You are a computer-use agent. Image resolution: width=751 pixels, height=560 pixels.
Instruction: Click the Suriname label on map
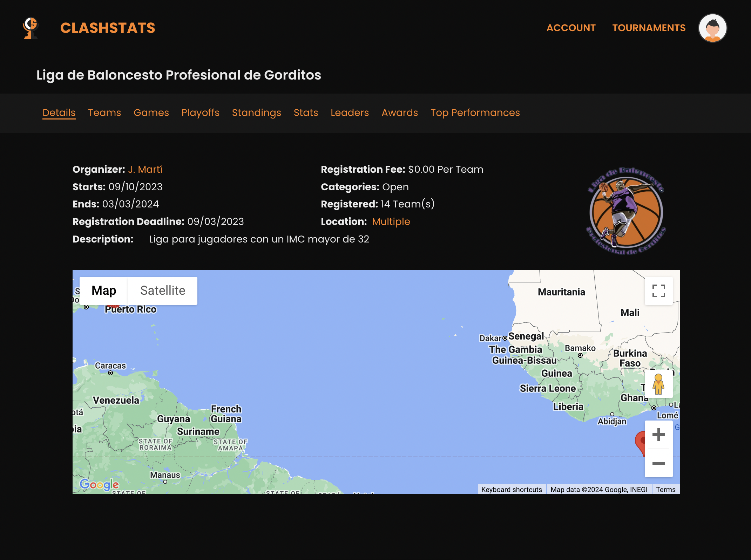[198, 431]
